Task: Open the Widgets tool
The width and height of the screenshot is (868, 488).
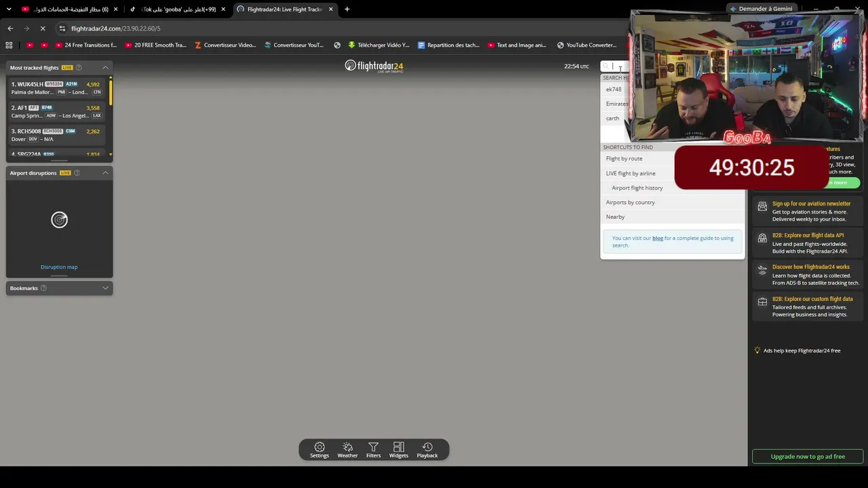Action: pos(399,450)
